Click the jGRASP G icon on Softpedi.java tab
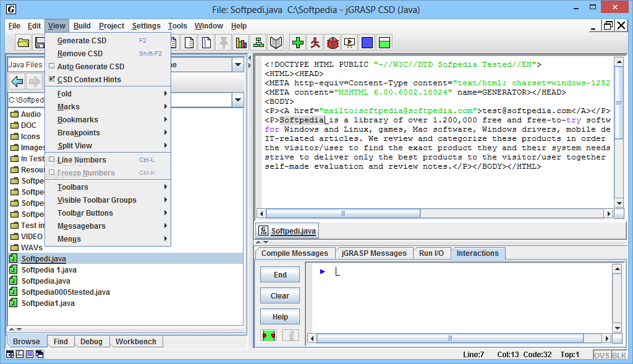The width and height of the screenshot is (633, 364). [263, 231]
